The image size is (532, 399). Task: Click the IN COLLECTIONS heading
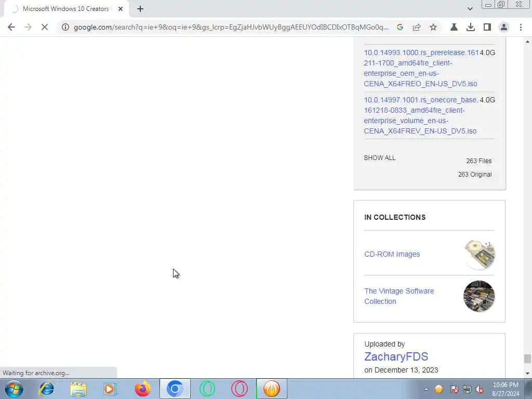[395, 217]
